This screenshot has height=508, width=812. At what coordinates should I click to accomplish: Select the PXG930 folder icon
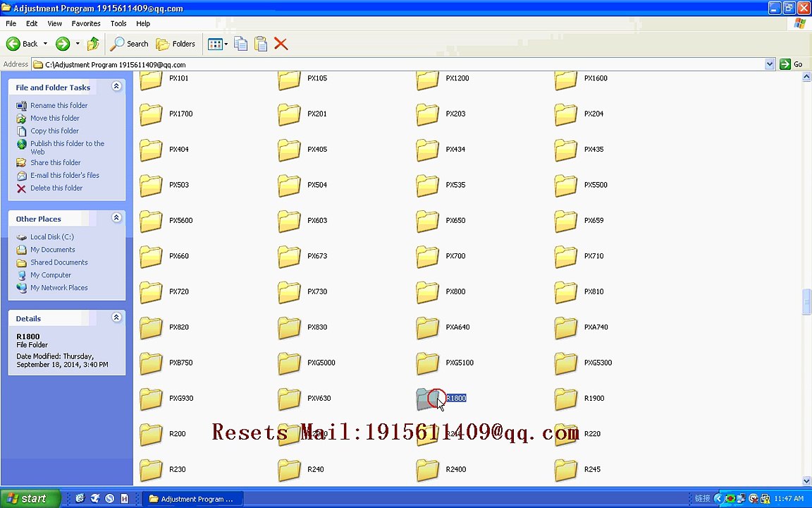click(x=152, y=399)
